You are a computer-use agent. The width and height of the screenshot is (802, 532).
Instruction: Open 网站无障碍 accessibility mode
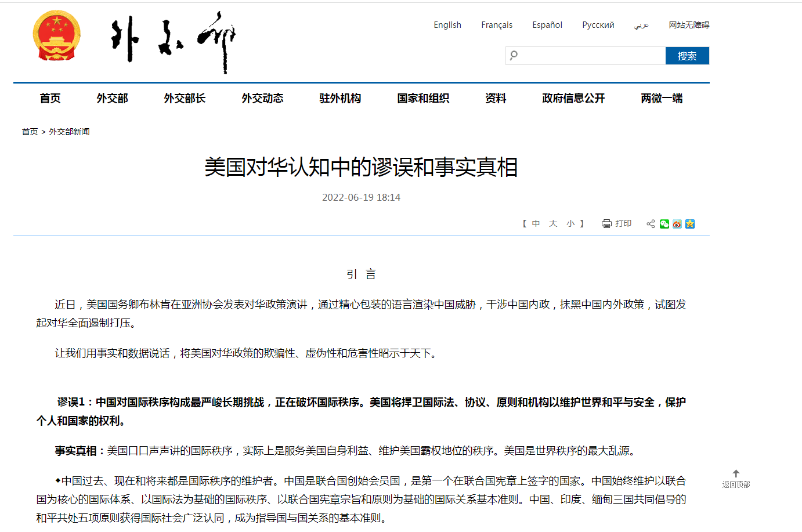pos(689,25)
